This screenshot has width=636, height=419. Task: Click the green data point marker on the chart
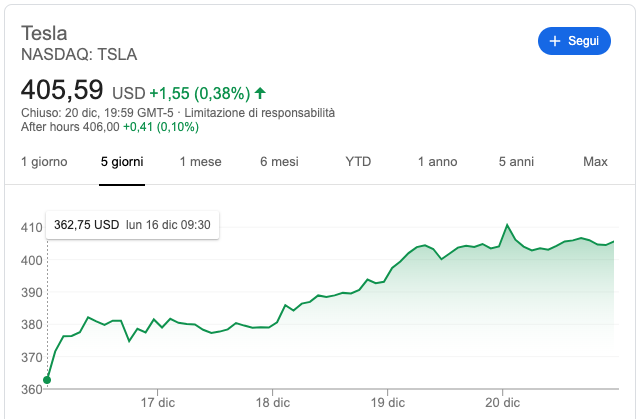[47, 380]
